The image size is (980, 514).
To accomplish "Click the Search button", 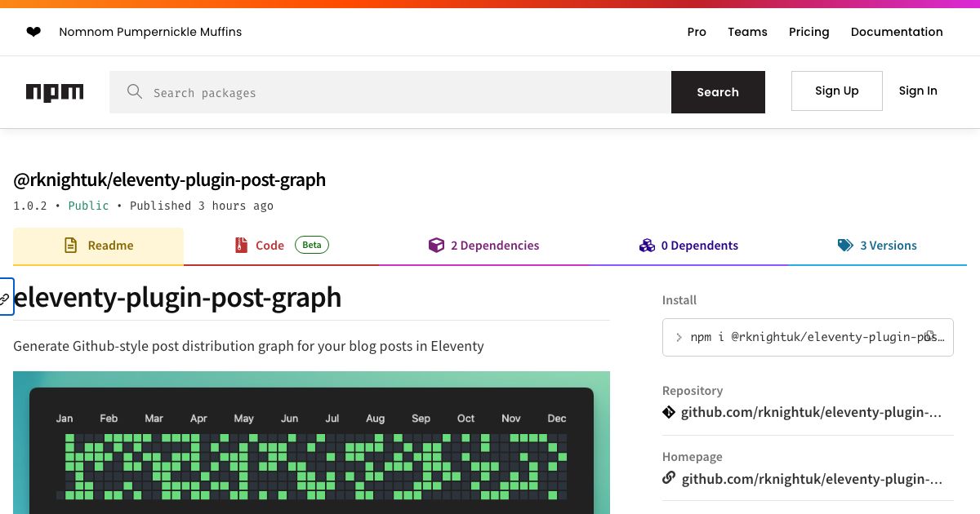I will 718,91.
